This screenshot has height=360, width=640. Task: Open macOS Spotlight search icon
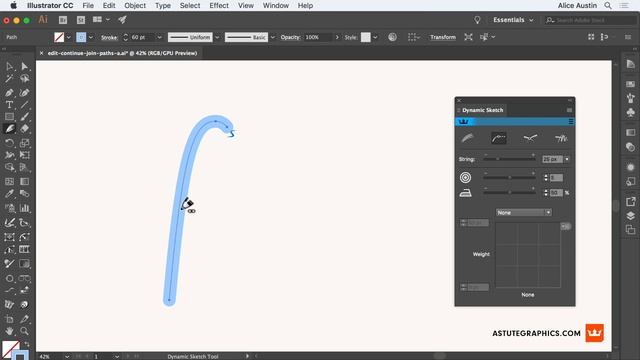click(x=608, y=6)
